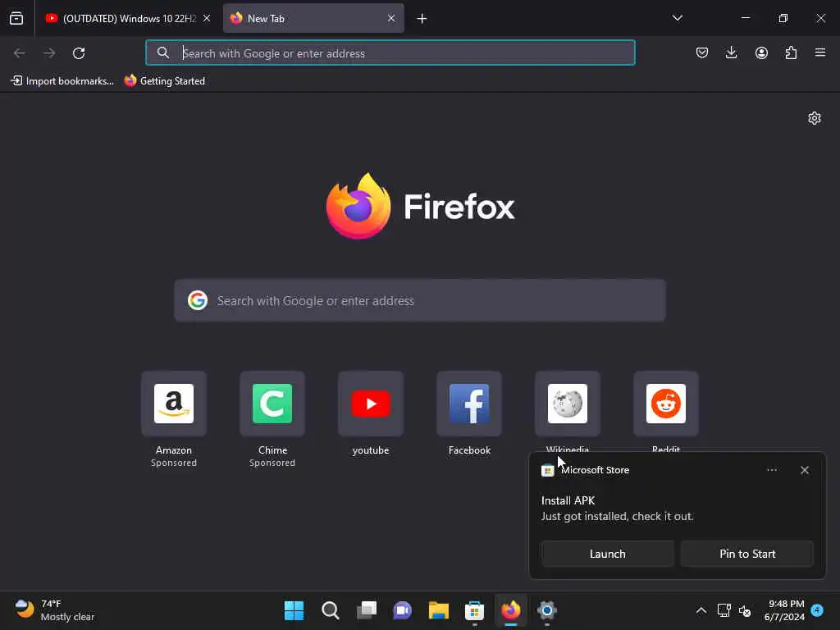
Task: Open the Extensions puzzle icon
Action: point(791,52)
